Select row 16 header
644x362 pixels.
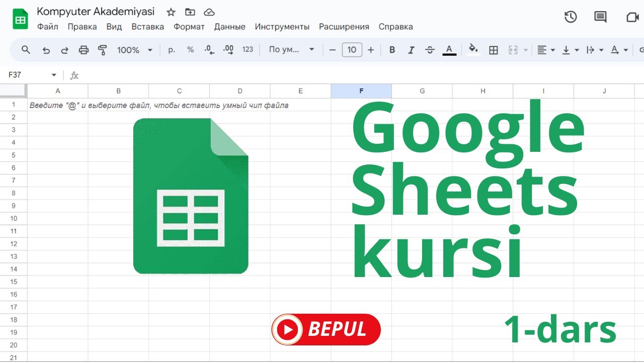click(x=14, y=294)
